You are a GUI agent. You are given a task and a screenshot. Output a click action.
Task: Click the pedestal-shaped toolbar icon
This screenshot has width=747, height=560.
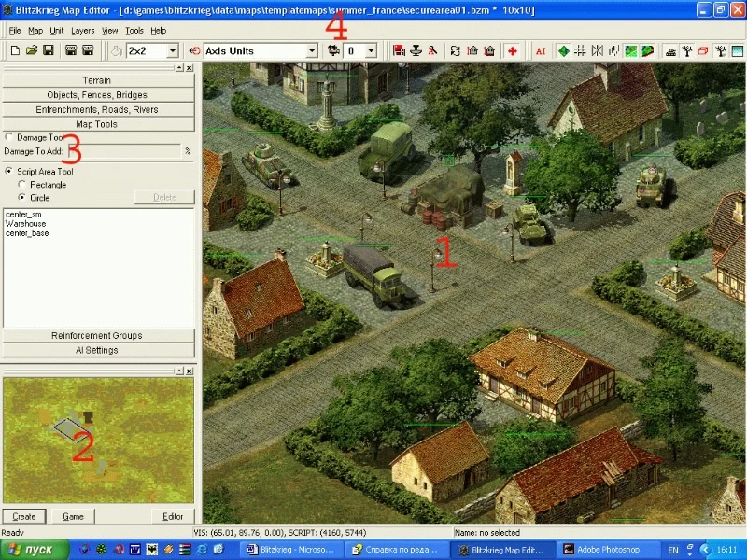[416, 50]
